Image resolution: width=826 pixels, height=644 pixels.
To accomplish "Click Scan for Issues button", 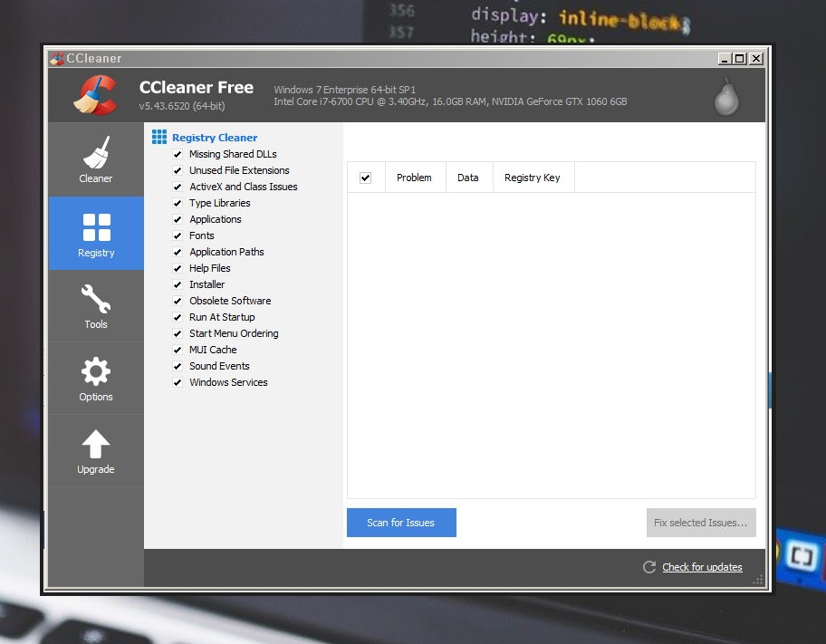I will click(401, 523).
